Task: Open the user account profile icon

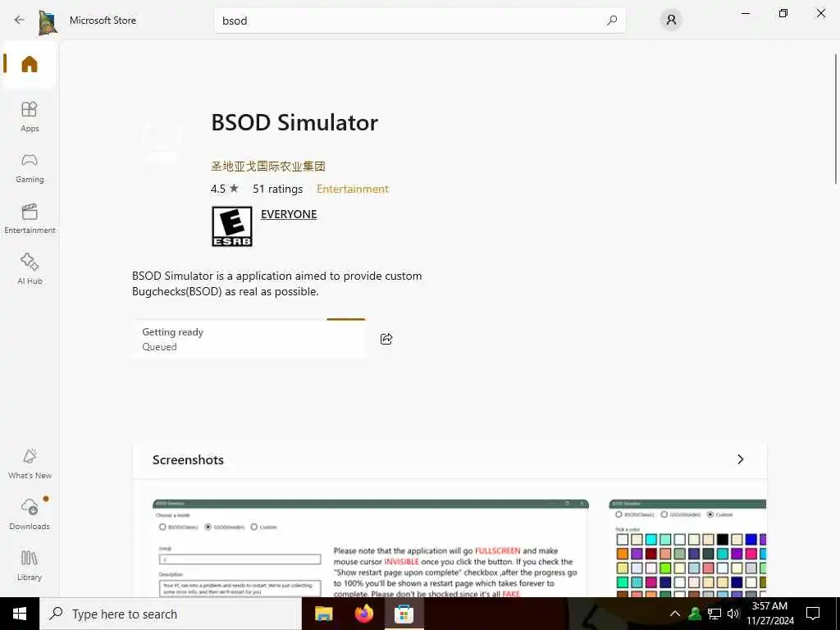Action: tap(671, 21)
